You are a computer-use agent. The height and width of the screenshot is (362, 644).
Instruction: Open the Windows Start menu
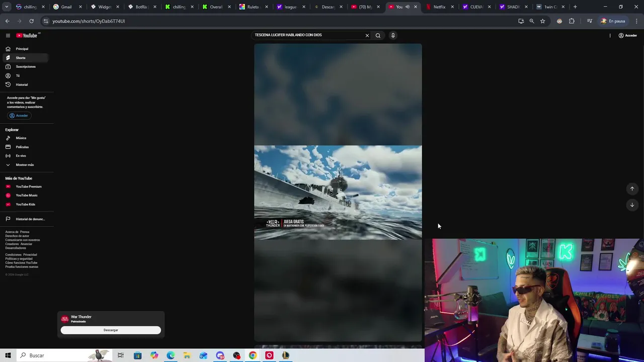pyautogui.click(x=8, y=355)
